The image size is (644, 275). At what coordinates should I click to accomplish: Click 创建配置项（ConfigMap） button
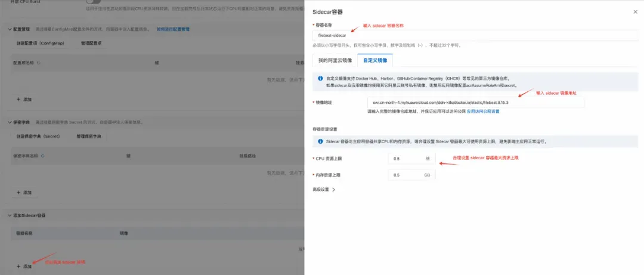click(x=41, y=43)
